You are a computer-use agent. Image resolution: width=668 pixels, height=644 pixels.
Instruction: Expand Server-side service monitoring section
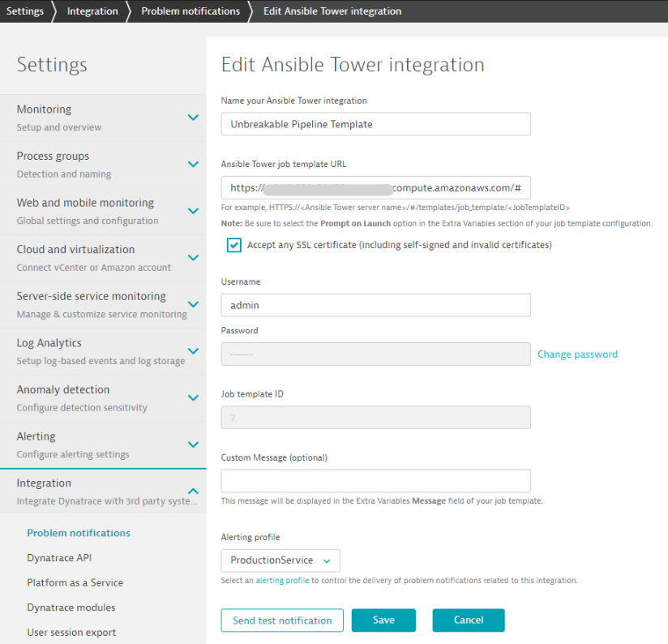tap(193, 304)
